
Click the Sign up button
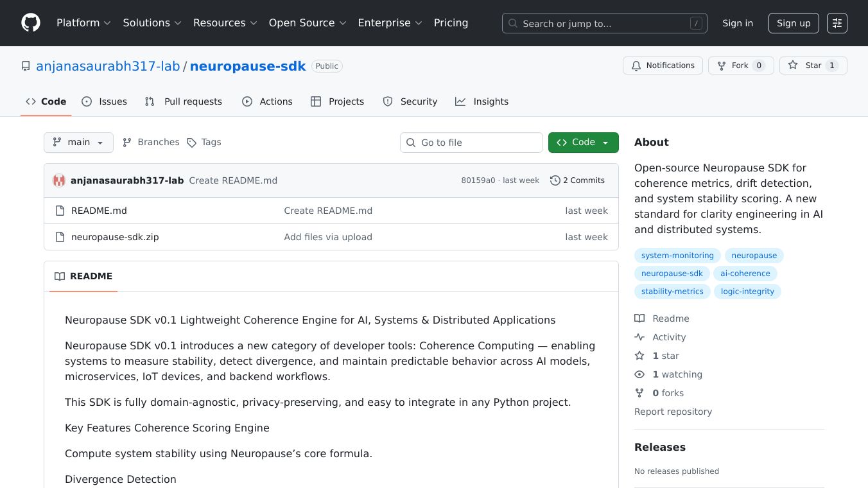794,23
